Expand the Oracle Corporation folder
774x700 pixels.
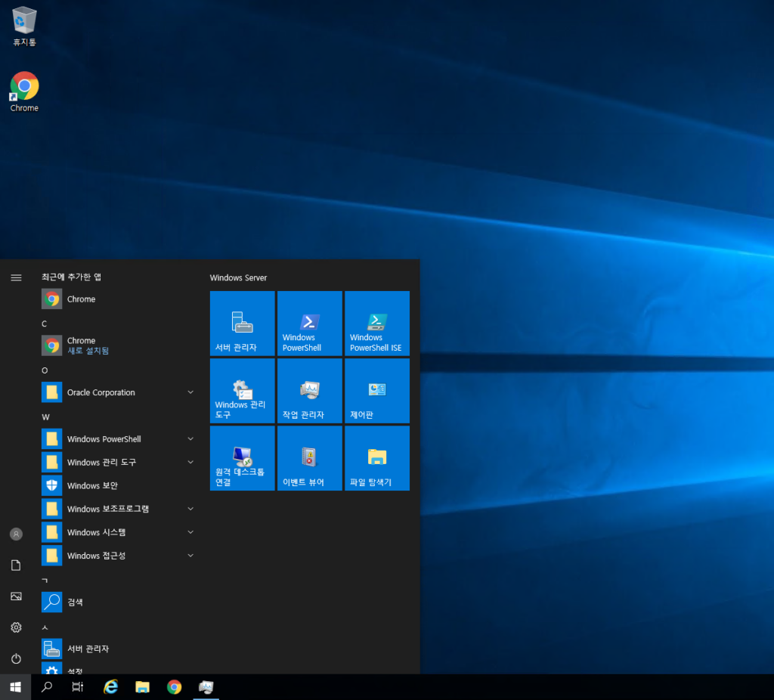119,392
